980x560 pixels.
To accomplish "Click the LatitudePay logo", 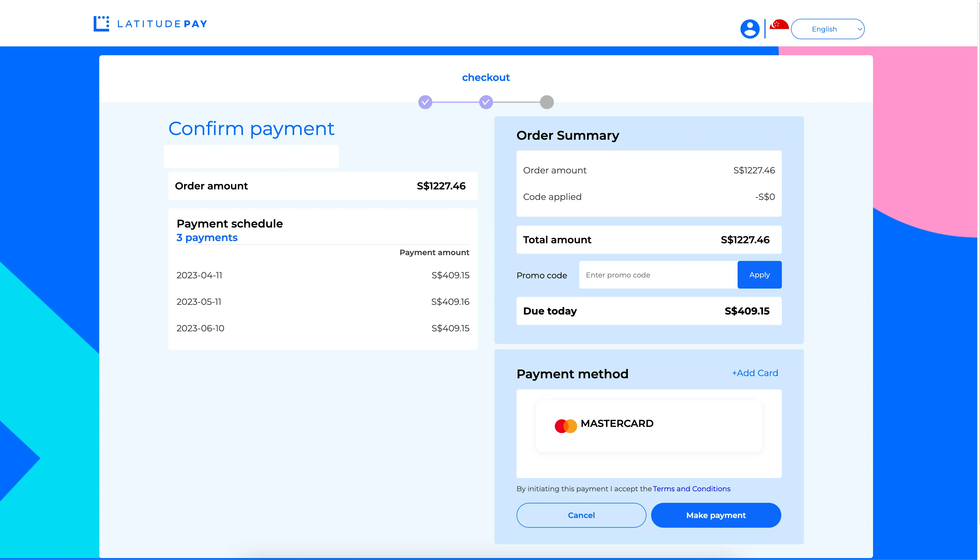I will 150,24.
